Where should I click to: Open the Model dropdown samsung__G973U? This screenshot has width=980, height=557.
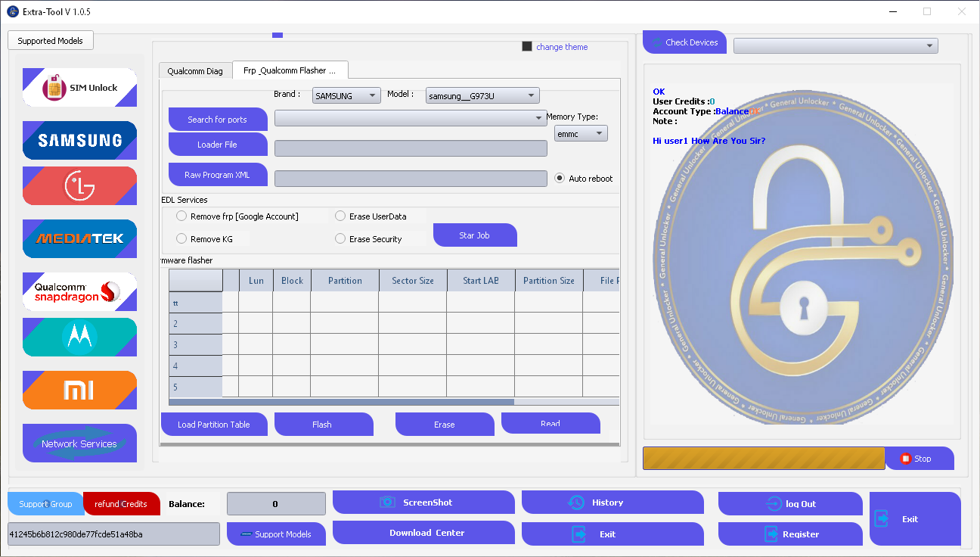482,95
